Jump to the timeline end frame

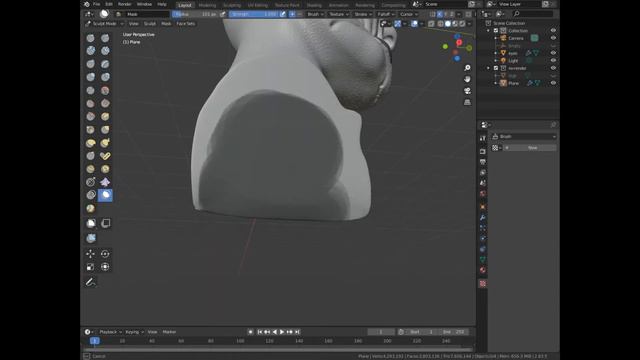[297, 332]
